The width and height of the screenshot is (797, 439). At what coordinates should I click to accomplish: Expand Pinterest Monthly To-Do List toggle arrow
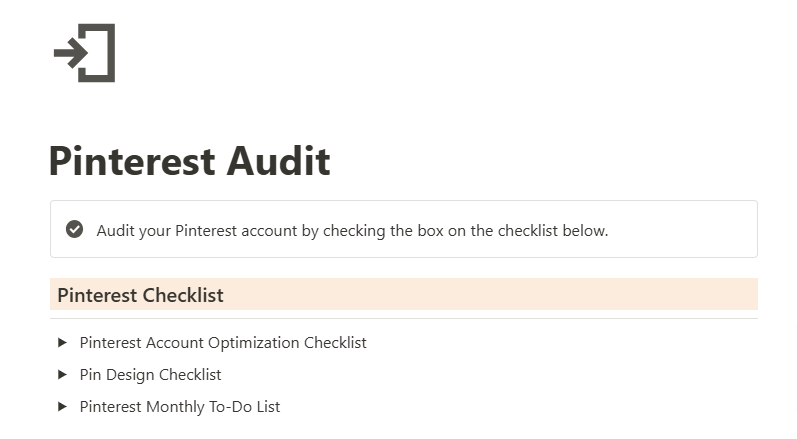pos(62,406)
